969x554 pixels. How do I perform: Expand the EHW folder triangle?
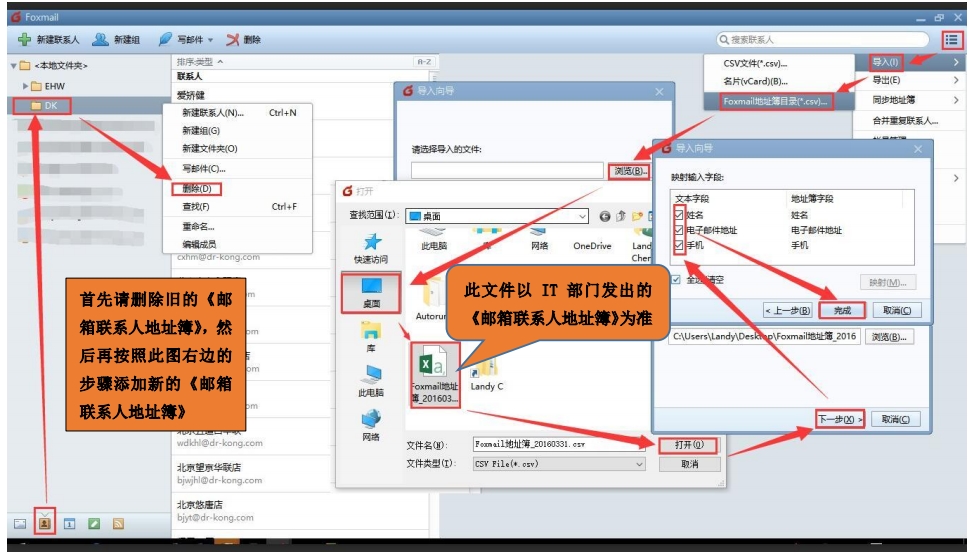click(x=25, y=86)
